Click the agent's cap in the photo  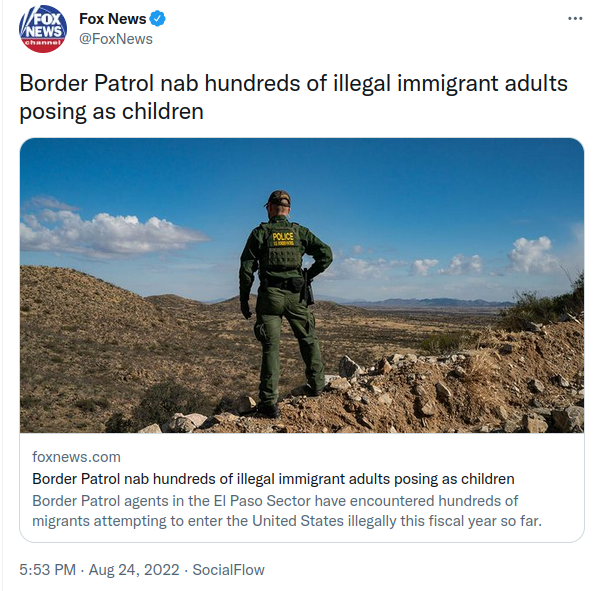pos(278,199)
